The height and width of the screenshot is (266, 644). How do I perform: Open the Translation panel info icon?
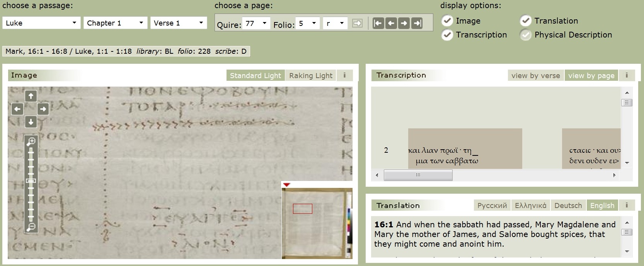click(627, 205)
